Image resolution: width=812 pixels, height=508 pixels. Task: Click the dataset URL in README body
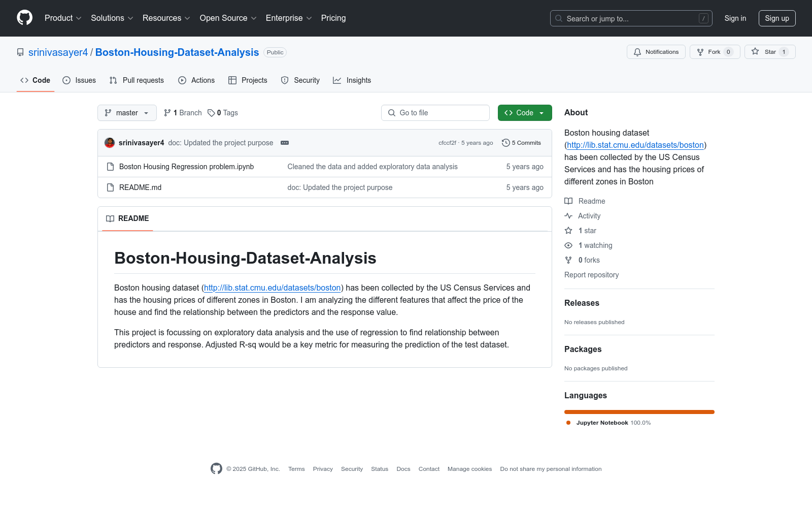click(x=273, y=288)
